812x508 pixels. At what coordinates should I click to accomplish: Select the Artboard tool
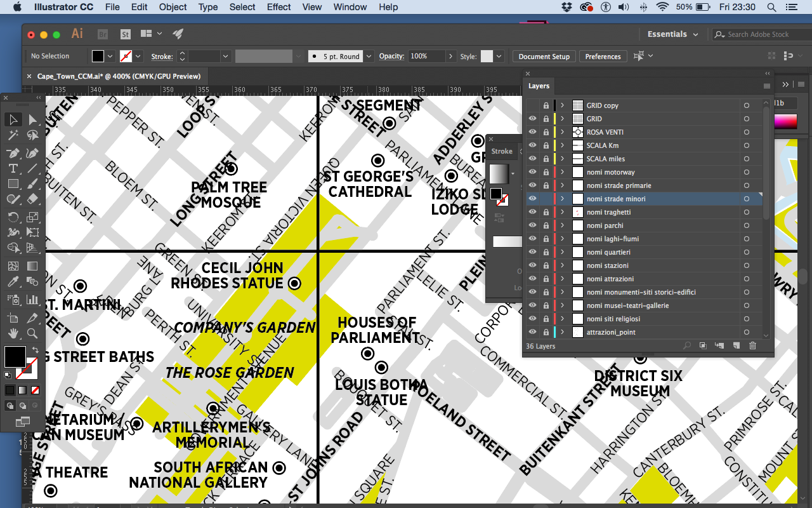tap(13, 317)
